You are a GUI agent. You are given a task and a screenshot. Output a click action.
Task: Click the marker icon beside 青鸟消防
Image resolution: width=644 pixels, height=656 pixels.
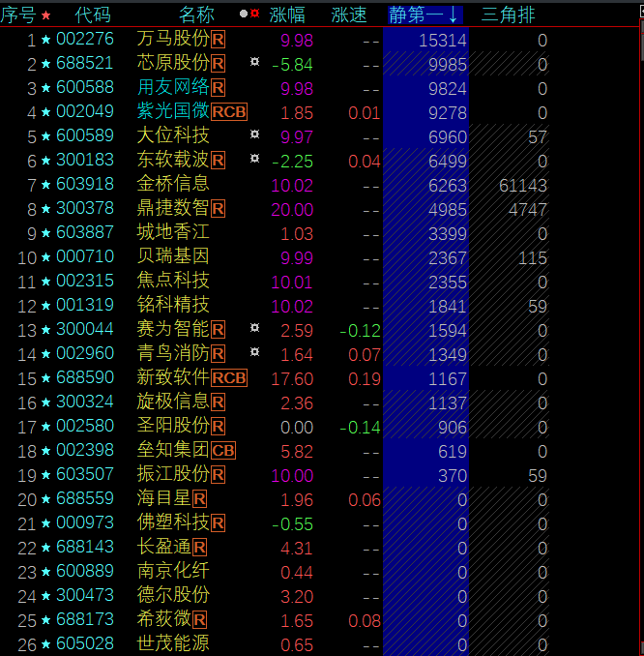pos(254,352)
